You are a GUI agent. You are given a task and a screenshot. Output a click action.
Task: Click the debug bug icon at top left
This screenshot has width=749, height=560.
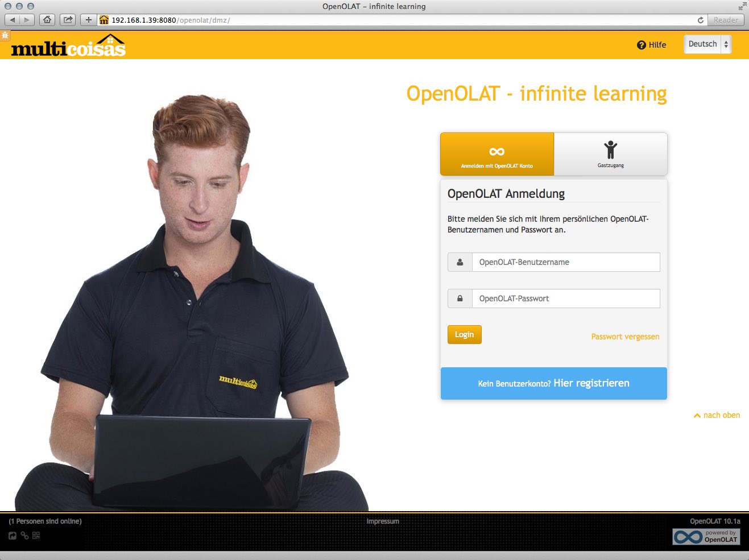tap(5, 35)
